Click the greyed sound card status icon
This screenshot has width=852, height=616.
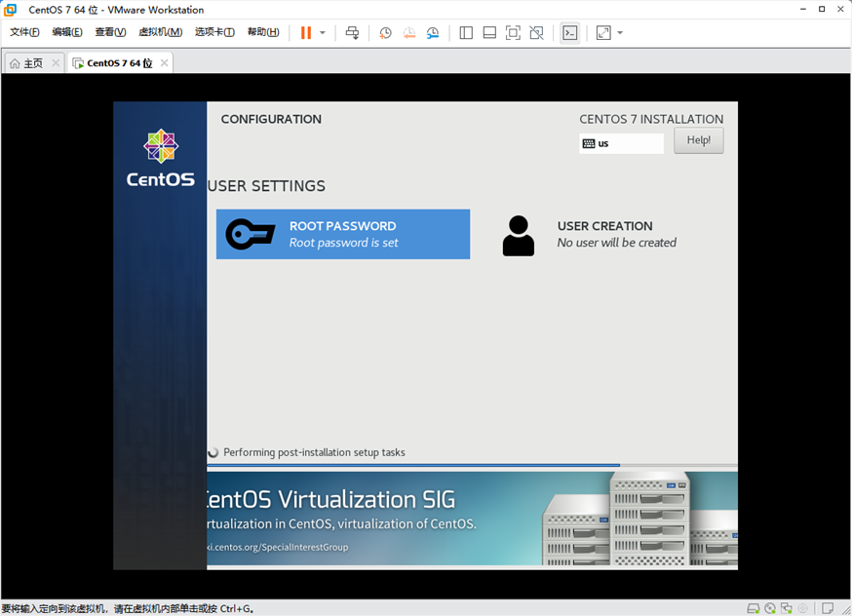(802, 608)
